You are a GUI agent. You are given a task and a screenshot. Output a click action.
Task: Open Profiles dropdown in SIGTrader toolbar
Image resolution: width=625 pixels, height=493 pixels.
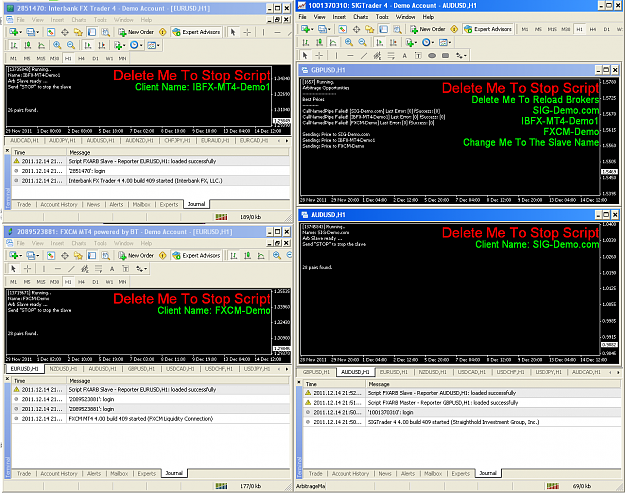pos(323,29)
